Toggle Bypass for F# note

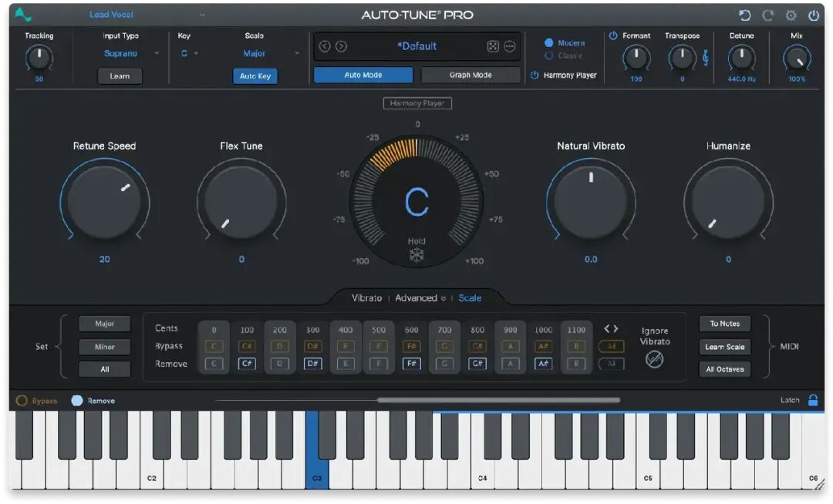(x=412, y=347)
